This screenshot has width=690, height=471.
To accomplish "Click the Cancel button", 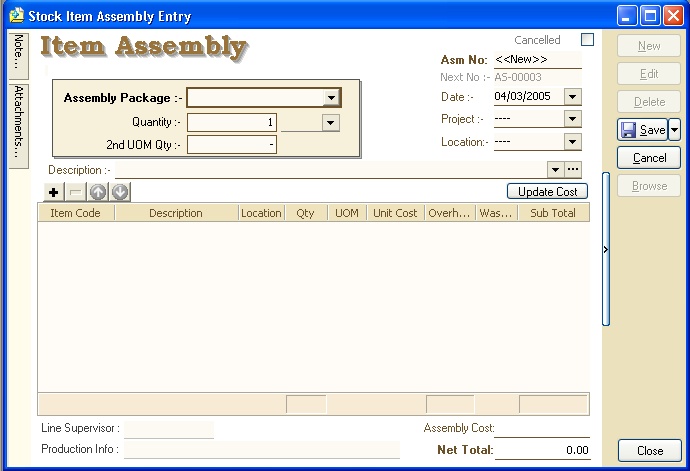I will coord(649,158).
